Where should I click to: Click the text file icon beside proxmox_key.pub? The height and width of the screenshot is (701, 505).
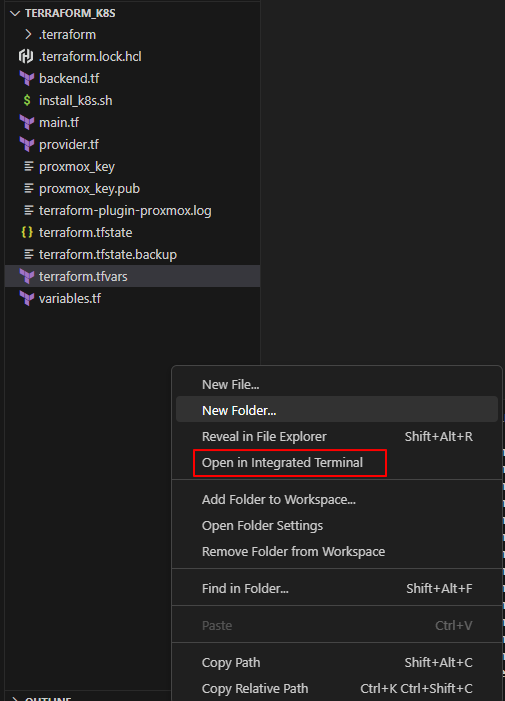(x=29, y=189)
